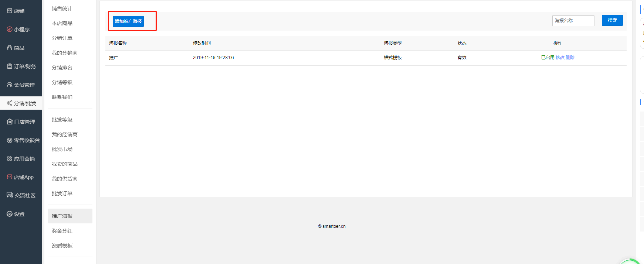Click 修改 link for 推广 poster
Image resolution: width=644 pixels, height=264 pixels.
pyautogui.click(x=560, y=58)
